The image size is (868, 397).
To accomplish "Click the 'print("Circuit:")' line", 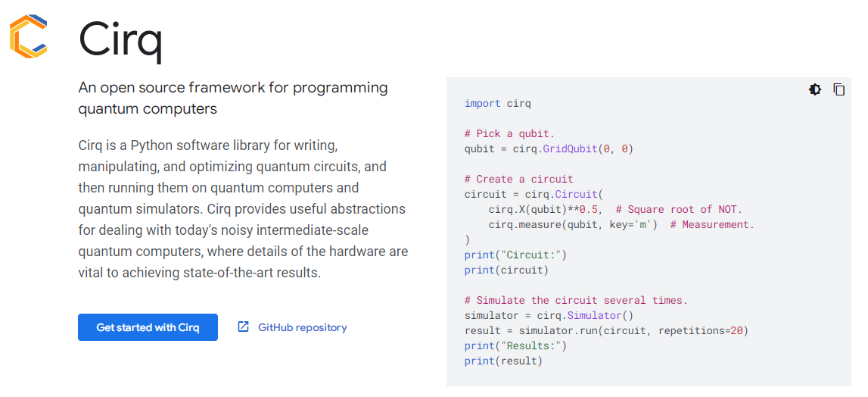I will pyautogui.click(x=516, y=255).
